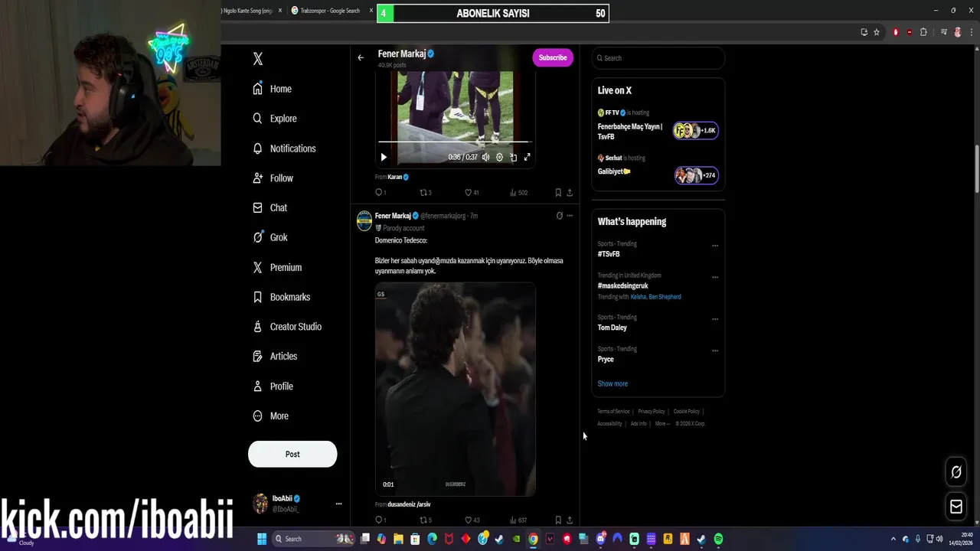Subscribe to Fener Markaj
Image resolution: width=980 pixels, height=551 pixels.
tap(553, 57)
